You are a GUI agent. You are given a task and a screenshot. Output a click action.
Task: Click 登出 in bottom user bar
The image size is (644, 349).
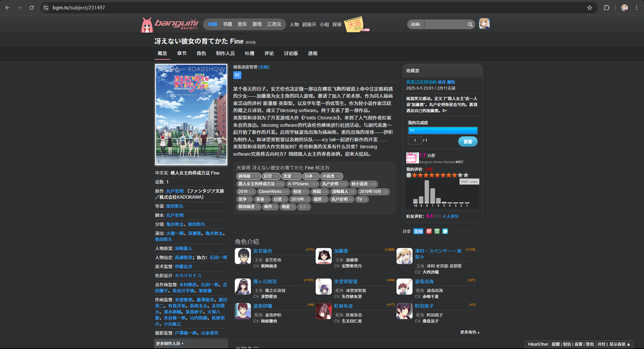click(590, 344)
